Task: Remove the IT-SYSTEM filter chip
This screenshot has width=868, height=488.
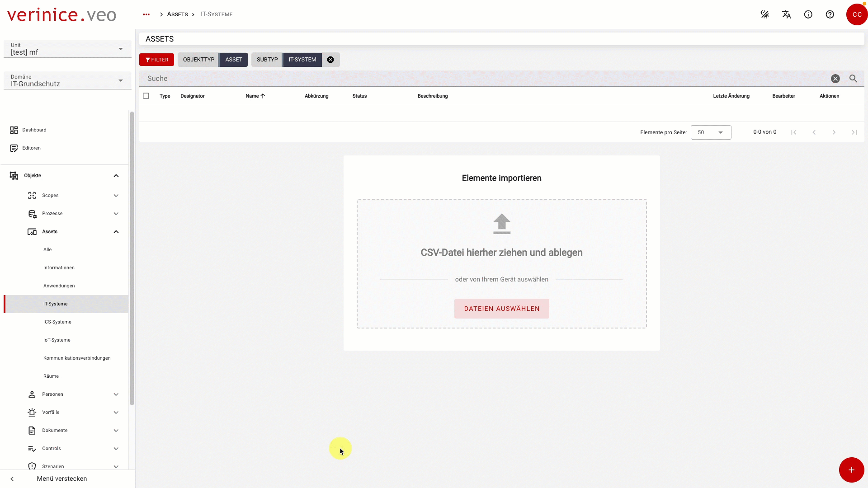Action: click(x=330, y=59)
